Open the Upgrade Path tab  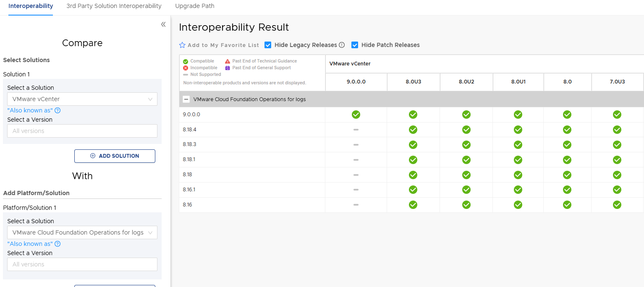click(x=195, y=6)
